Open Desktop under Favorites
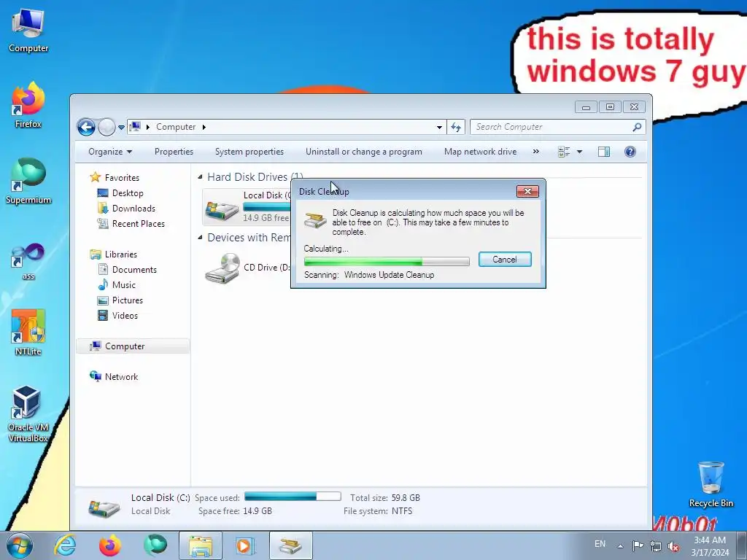 [x=128, y=192]
